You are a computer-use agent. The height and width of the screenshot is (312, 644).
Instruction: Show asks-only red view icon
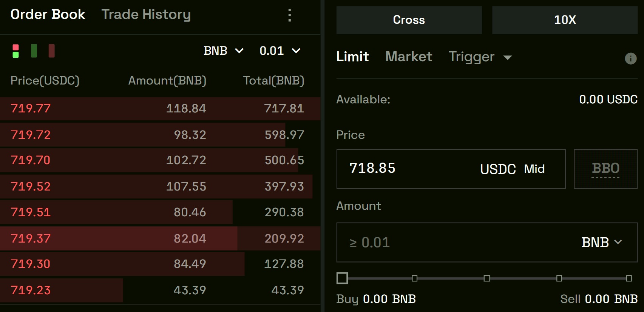click(52, 51)
